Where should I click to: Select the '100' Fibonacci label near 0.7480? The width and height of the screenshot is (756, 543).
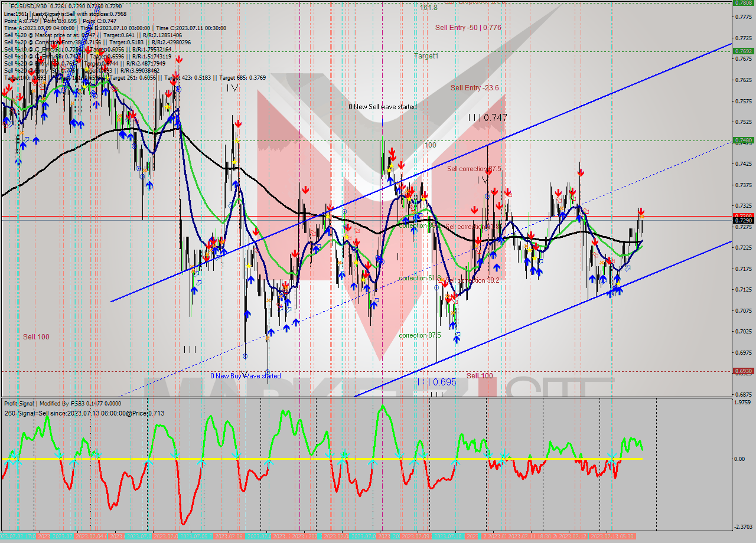pyautogui.click(x=430, y=145)
